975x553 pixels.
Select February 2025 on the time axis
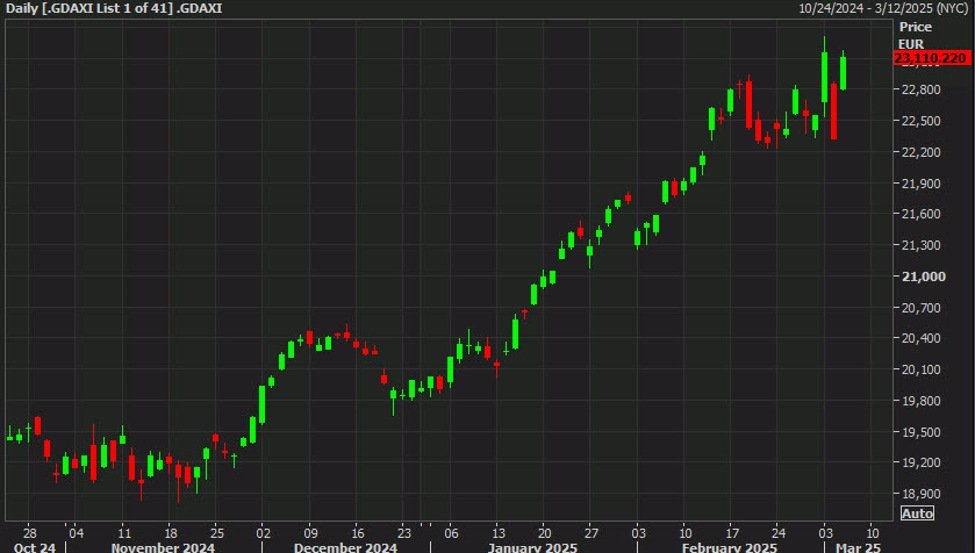(x=727, y=546)
